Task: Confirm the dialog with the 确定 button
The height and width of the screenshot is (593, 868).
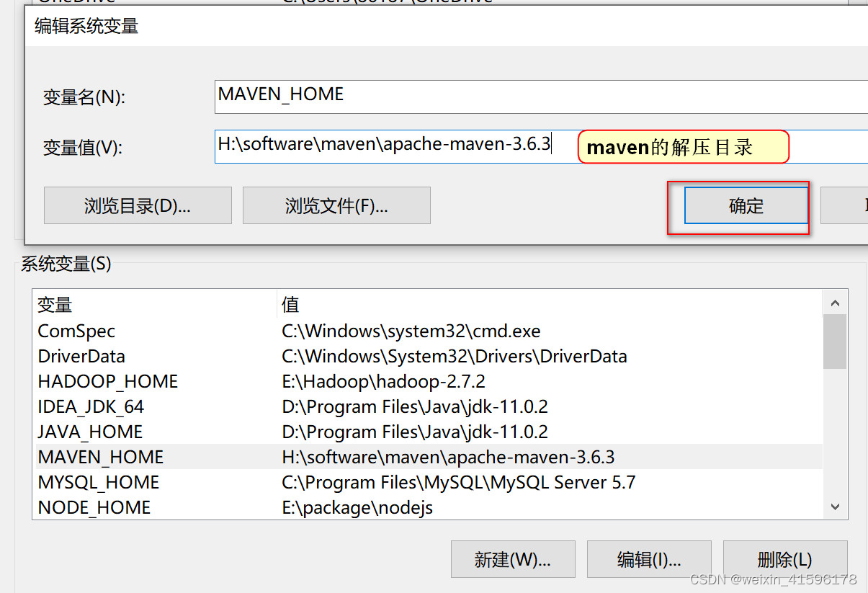Action: (x=746, y=205)
